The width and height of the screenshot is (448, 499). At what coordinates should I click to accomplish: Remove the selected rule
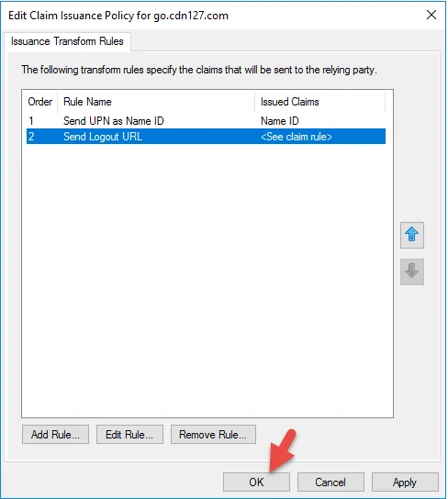coord(213,435)
